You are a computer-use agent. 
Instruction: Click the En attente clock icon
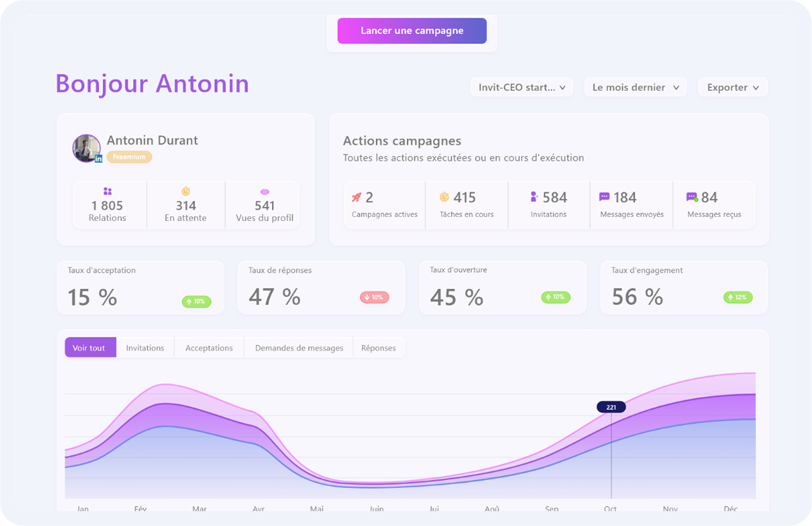click(x=186, y=191)
